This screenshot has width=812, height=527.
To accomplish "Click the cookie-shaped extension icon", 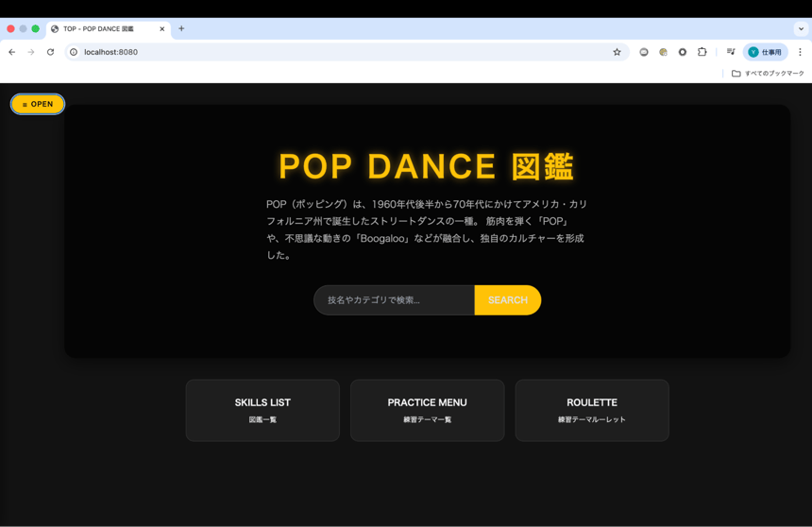I will (663, 52).
